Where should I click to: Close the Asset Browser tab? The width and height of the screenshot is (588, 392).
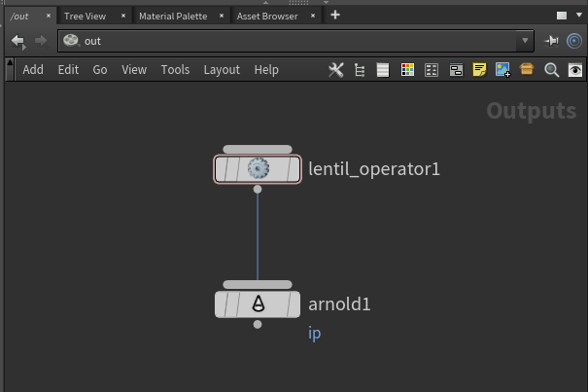313,16
